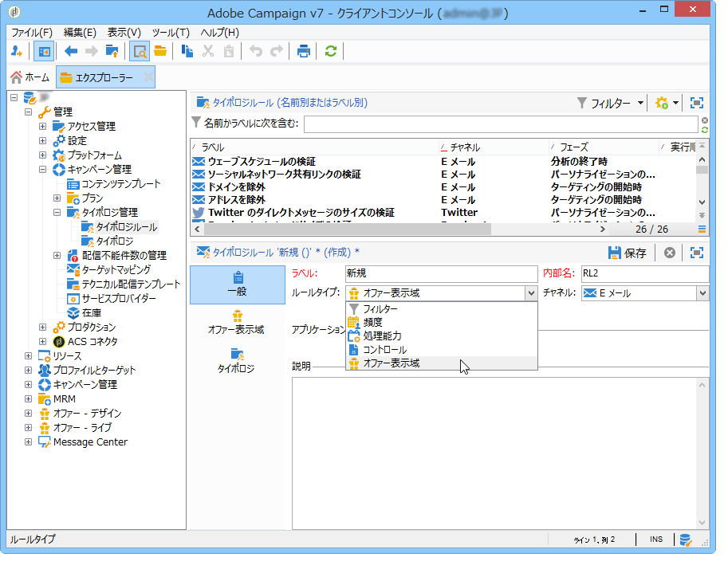728x565 pixels.
Task: Click the list options lines icon near 26 / 26
Action: 702,230
